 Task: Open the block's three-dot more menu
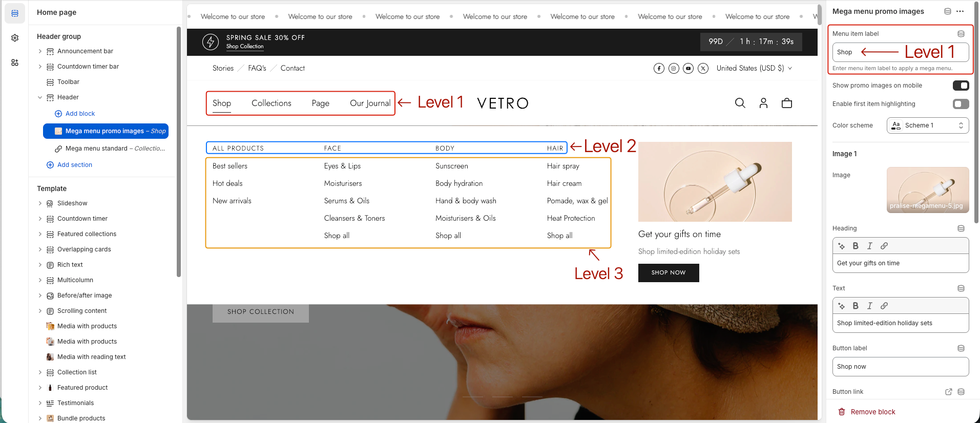tap(960, 11)
